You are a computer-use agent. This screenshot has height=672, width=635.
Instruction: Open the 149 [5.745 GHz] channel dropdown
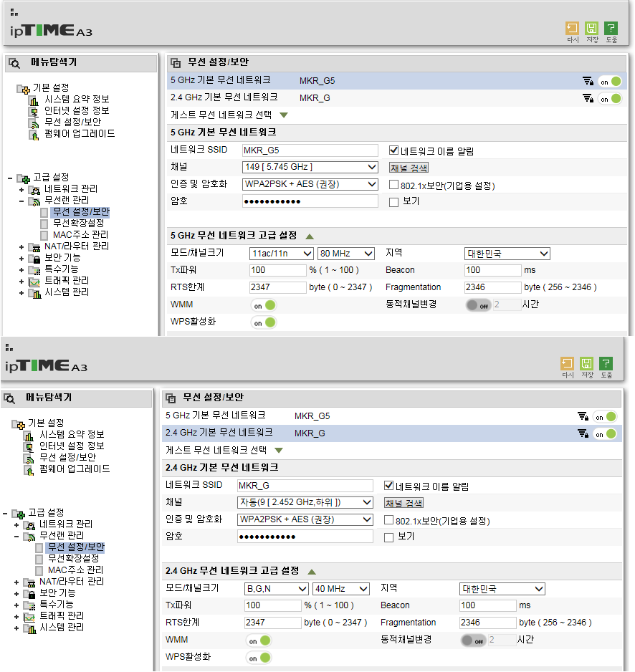[310, 167]
